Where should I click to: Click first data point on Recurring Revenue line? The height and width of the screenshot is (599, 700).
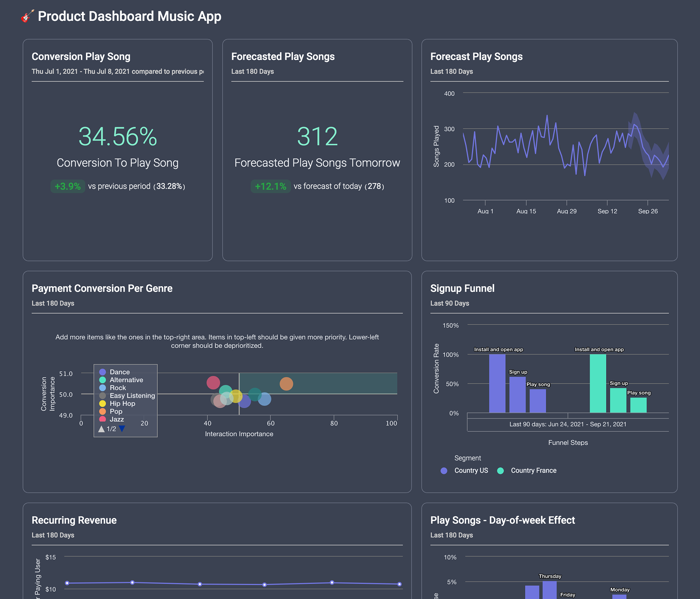[67, 583]
